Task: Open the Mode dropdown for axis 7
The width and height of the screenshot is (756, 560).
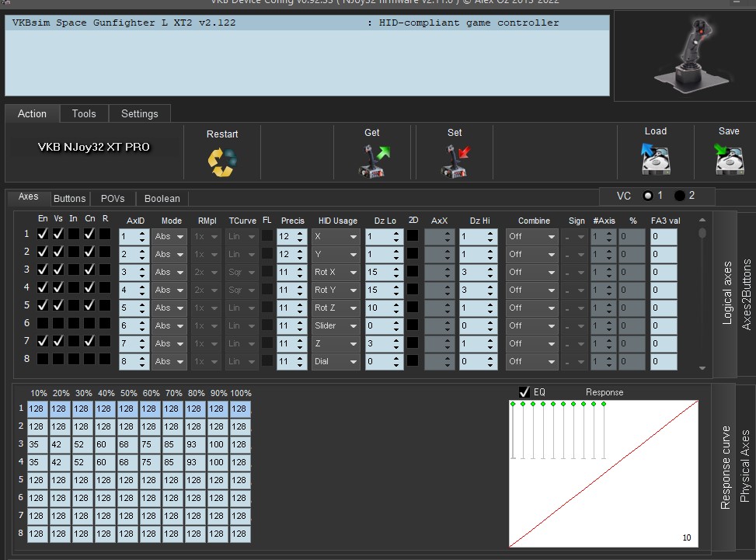Action: click(169, 343)
